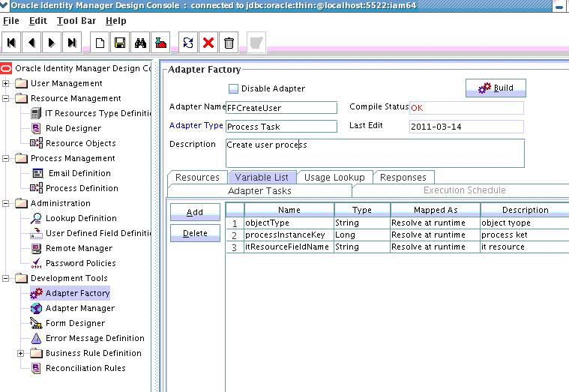Click the Type column header
Image resolution: width=569 pixels, height=392 pixels.
tap(362, 210)
